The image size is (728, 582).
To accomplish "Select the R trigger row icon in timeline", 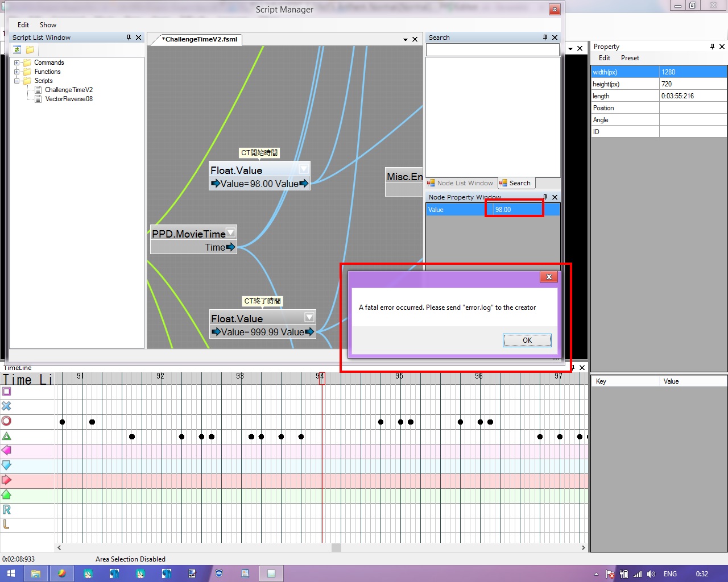I will click(6, 510).
